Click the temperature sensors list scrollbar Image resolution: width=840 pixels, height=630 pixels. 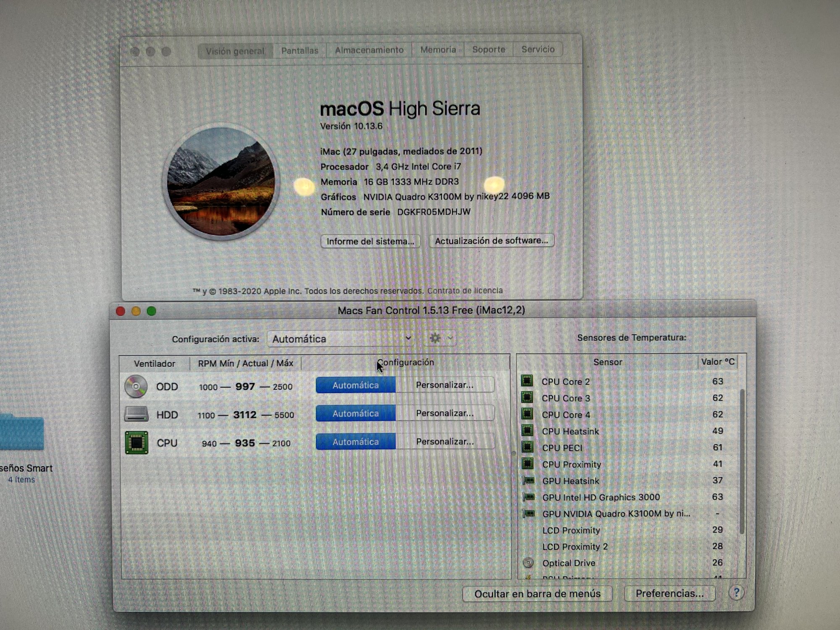(x=742, y=462)
